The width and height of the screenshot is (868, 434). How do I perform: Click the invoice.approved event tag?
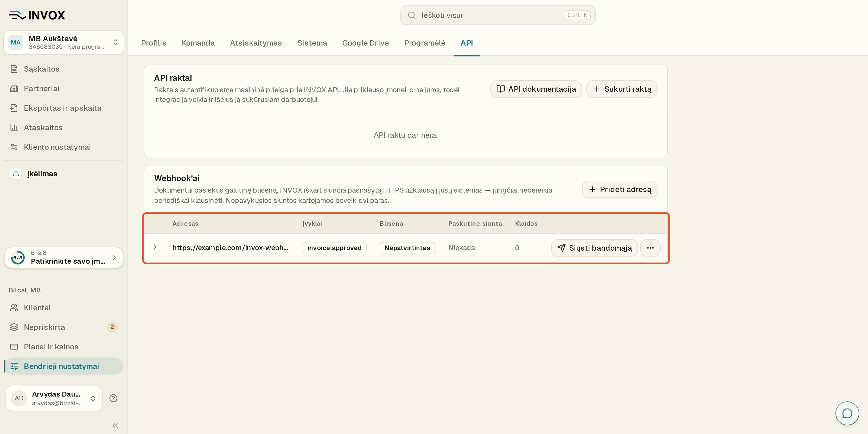(x=334, y=248)
